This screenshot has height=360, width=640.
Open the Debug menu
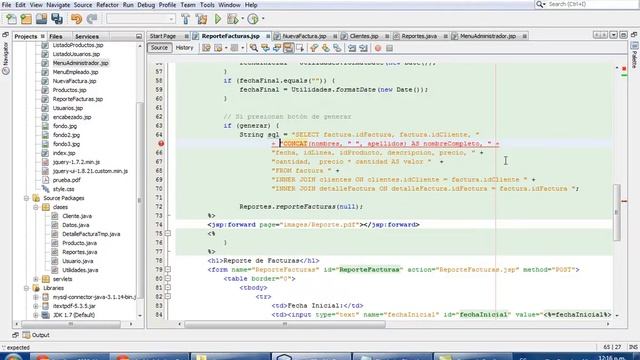tap(146, 5)
